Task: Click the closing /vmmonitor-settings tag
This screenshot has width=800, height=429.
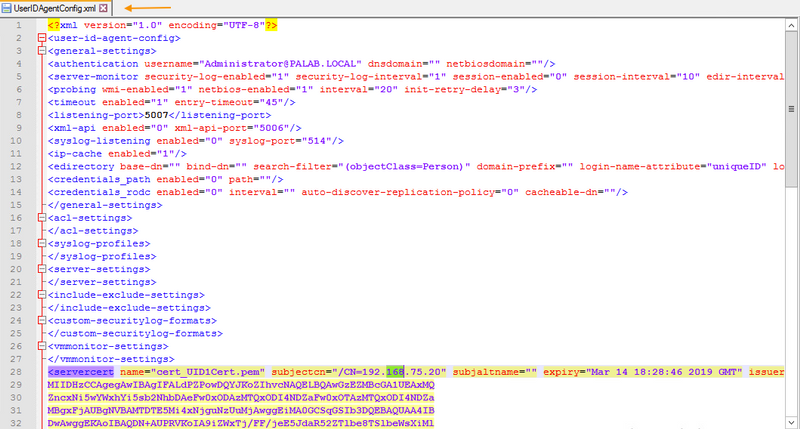Action: coord(111,359)
